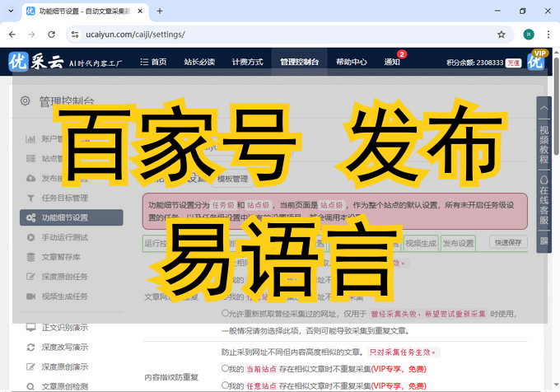Click the play icon beside 手动运行测试
Viewport: 560px width, 392px height.
tap(30, 237)
